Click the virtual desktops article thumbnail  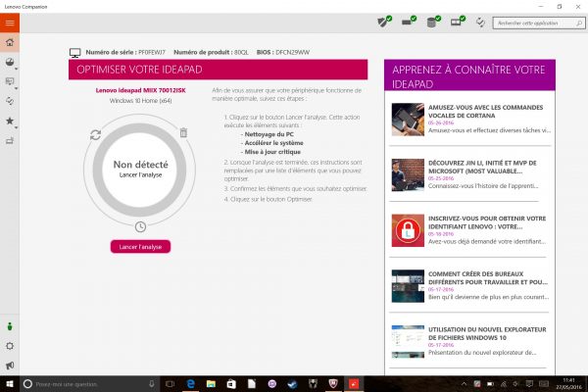coord(408,286)
